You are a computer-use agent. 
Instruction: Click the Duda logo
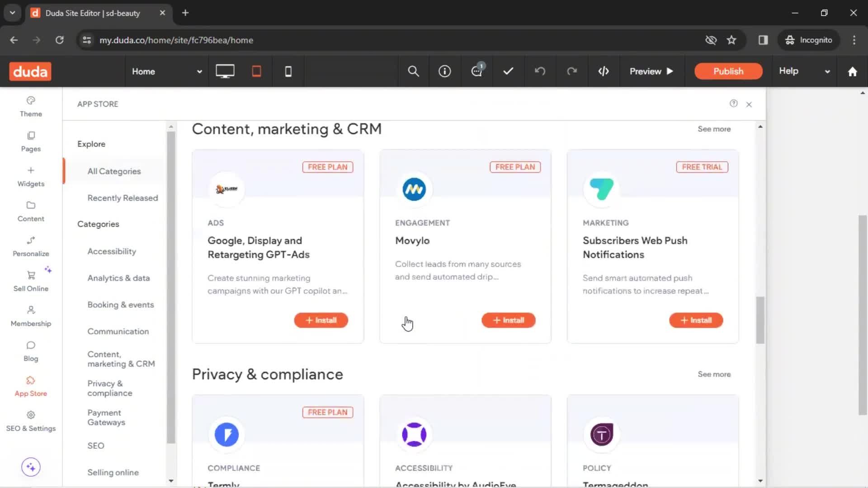30,71
